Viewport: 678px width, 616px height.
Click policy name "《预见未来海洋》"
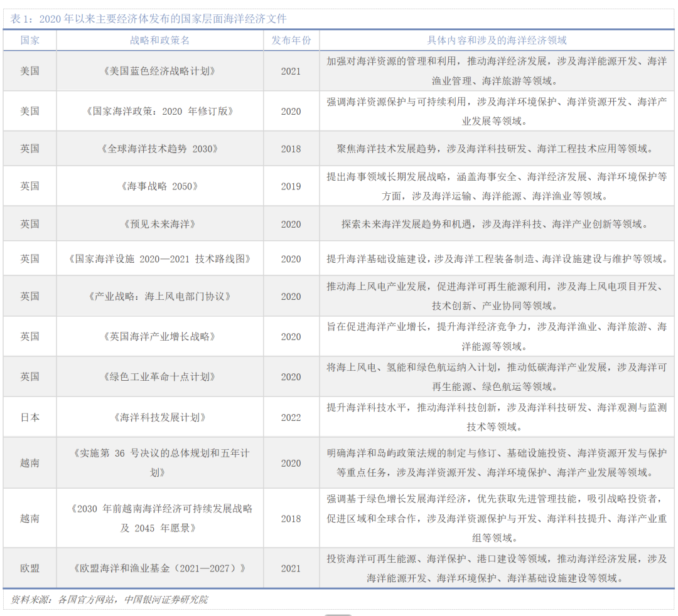[x=159, y=224]
